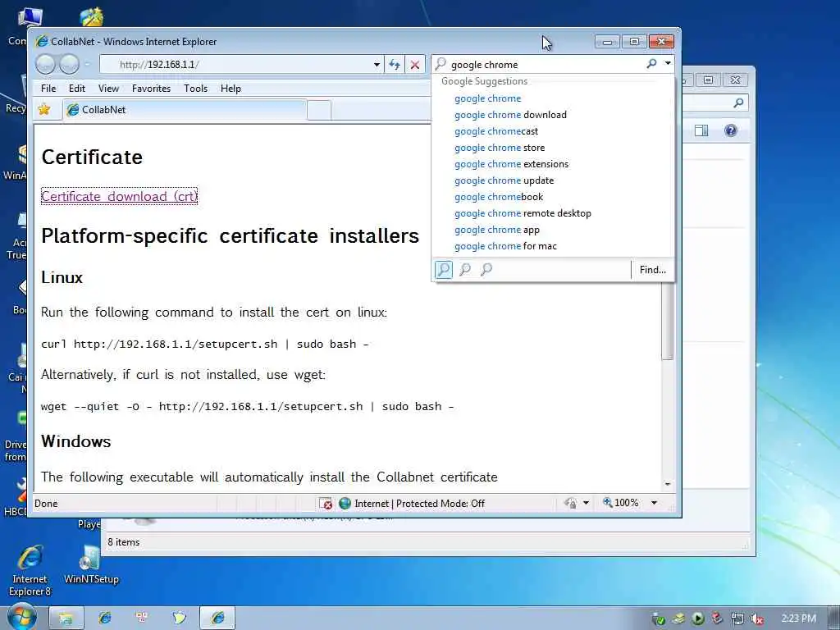Open a new blank tab
This screenshot has width=840, height=630.
[319, 111]
